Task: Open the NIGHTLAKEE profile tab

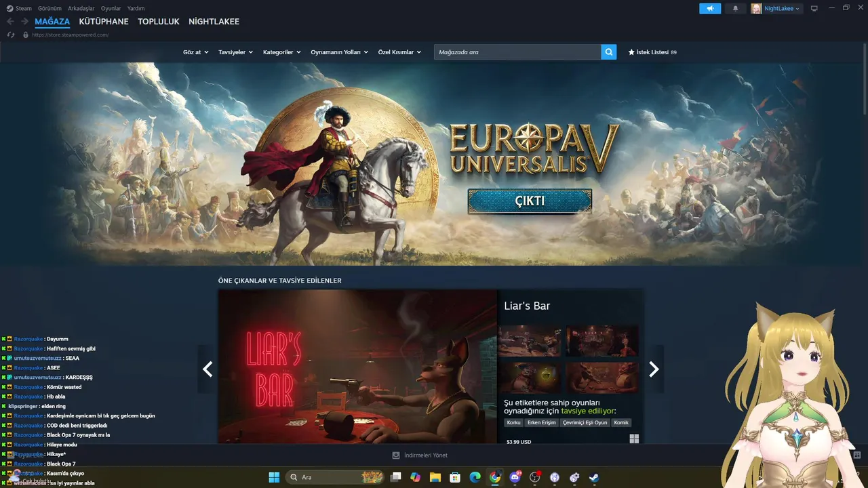Action: click(214, 22)
